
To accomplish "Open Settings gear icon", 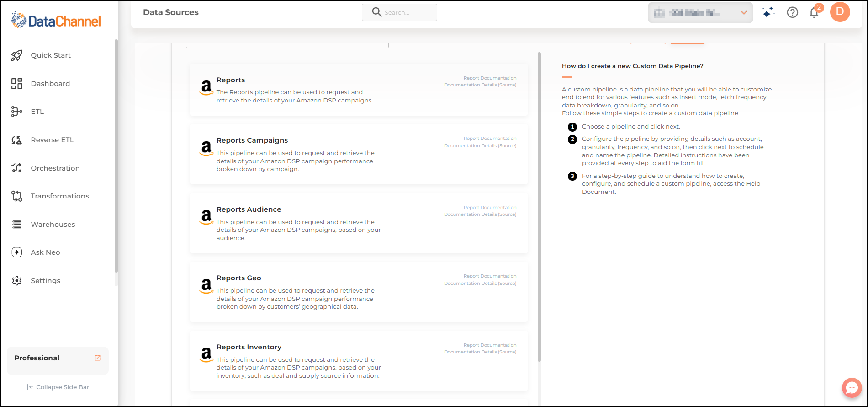I will 17,281.
